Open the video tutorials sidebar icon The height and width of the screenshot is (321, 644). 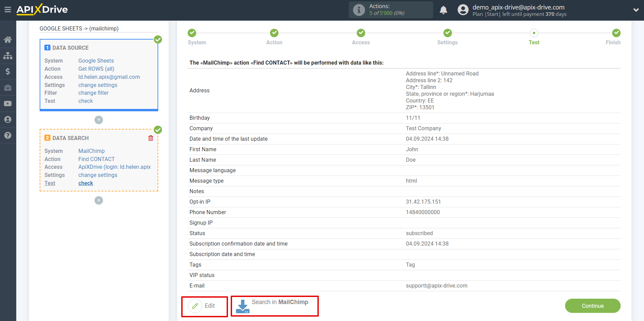click(8, 104)
